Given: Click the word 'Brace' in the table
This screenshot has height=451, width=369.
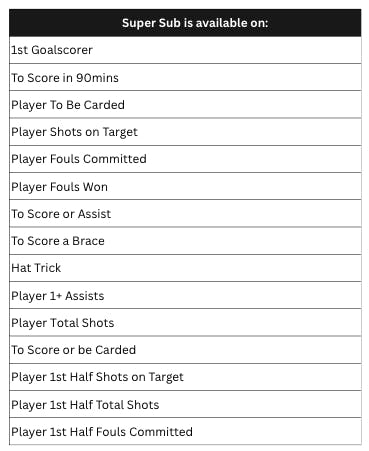Looking at the screenshot, I should point(88,241).
